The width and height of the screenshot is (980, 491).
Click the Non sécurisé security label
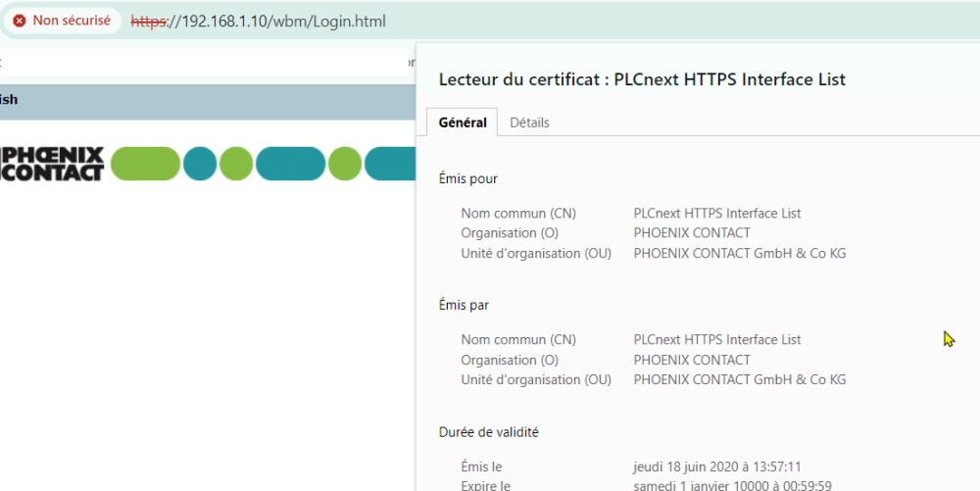pos(72,21)
